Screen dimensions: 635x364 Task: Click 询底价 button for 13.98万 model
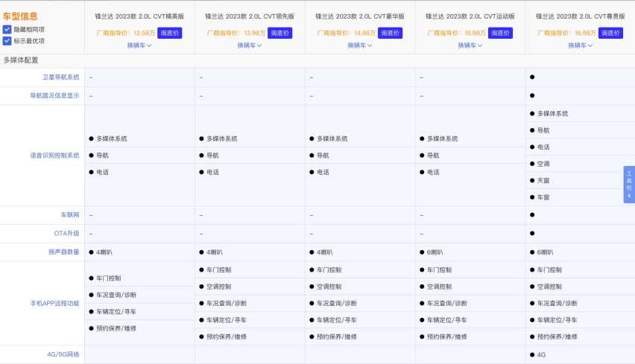[x=279, y=33]
